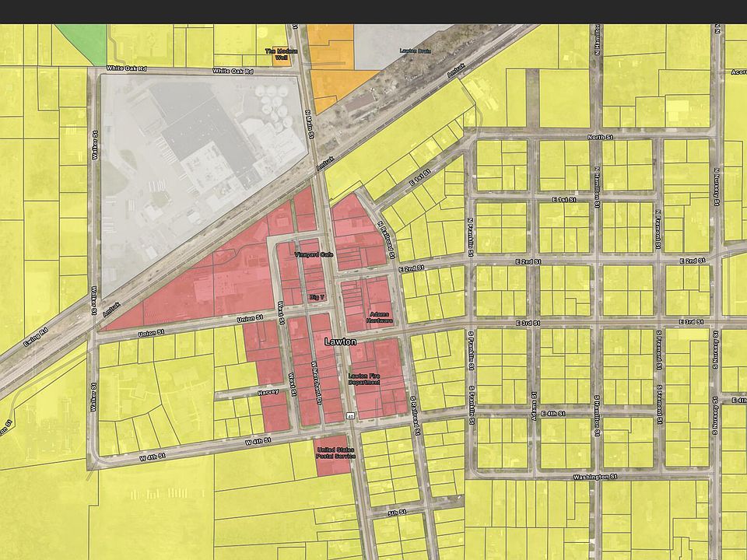
Task: Click the route 40 highway shield marker
Action: pyautogui.click(x=350, y=415)
